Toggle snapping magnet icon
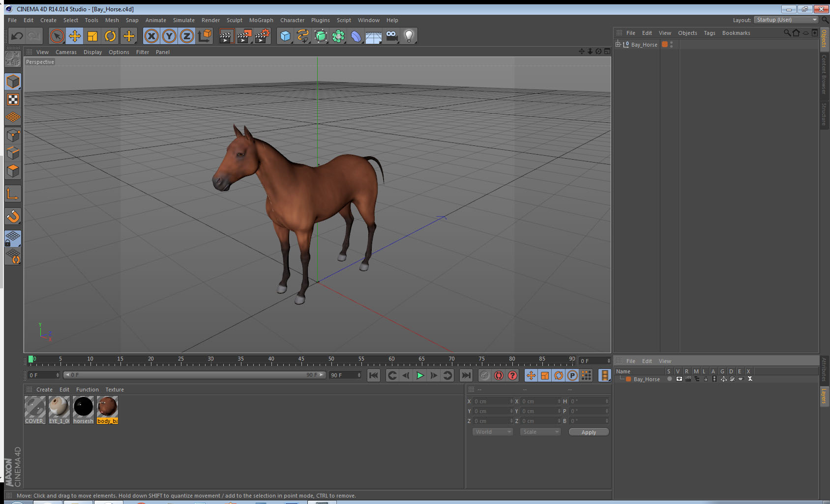The image size is (830, 504). coord(13,216)
